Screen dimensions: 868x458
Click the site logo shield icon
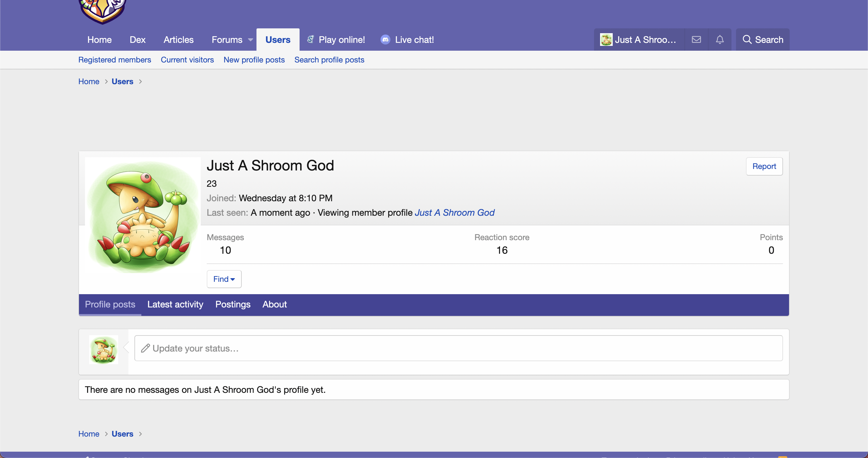coord(102,11)
